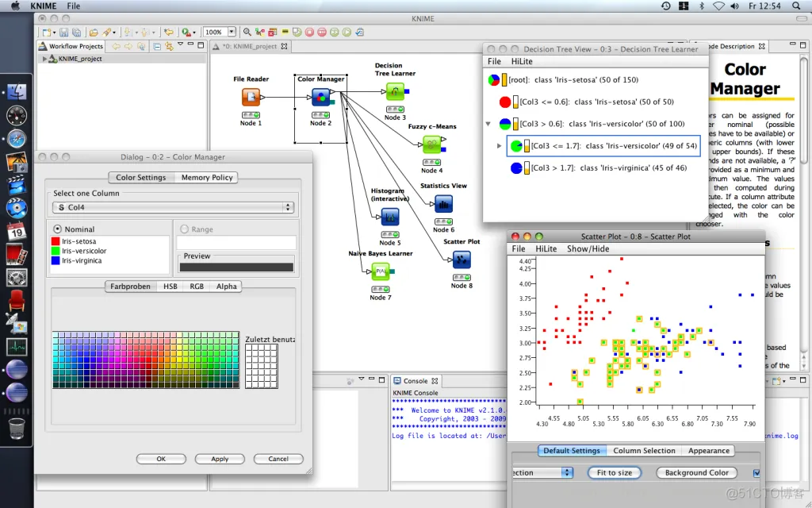
Task: Click collapse all icon in Workflow Projects
Action: 157,46
